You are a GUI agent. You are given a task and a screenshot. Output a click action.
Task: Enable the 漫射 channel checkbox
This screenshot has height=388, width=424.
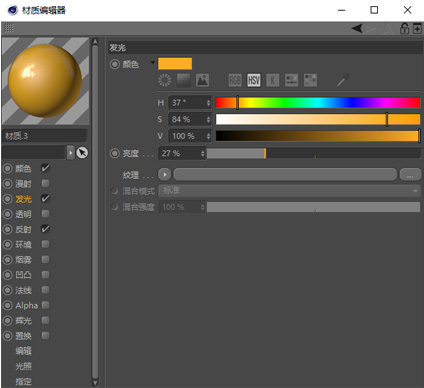pos(45,183)
